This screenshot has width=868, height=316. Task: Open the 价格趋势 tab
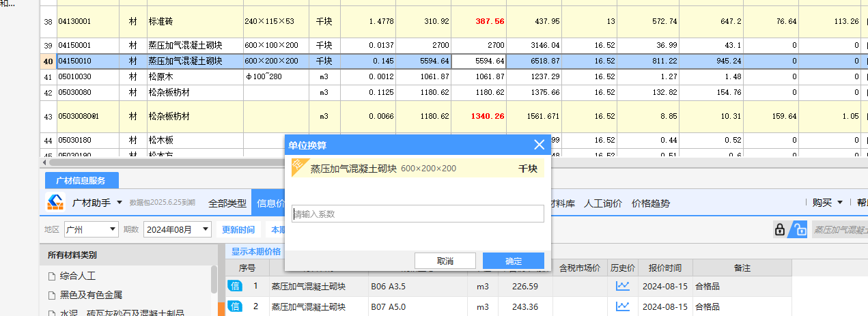point(651,203)
